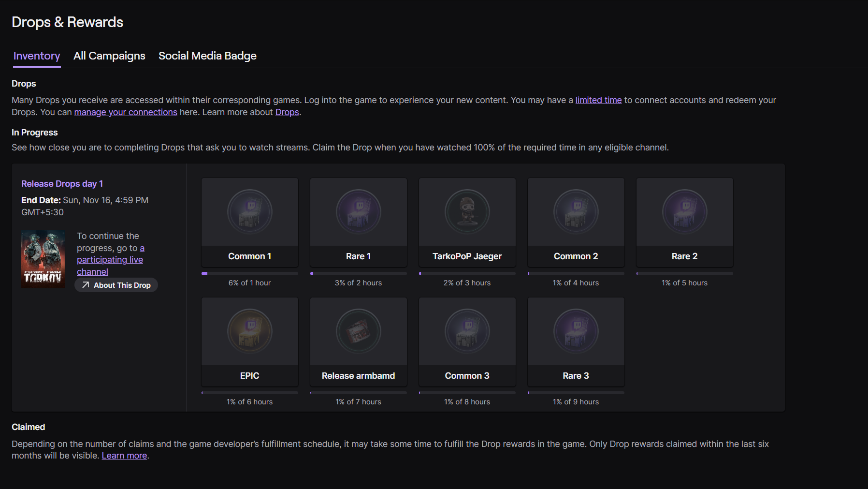
Task: Open the Release armbamd armband icon
Action: click(358, 331)
